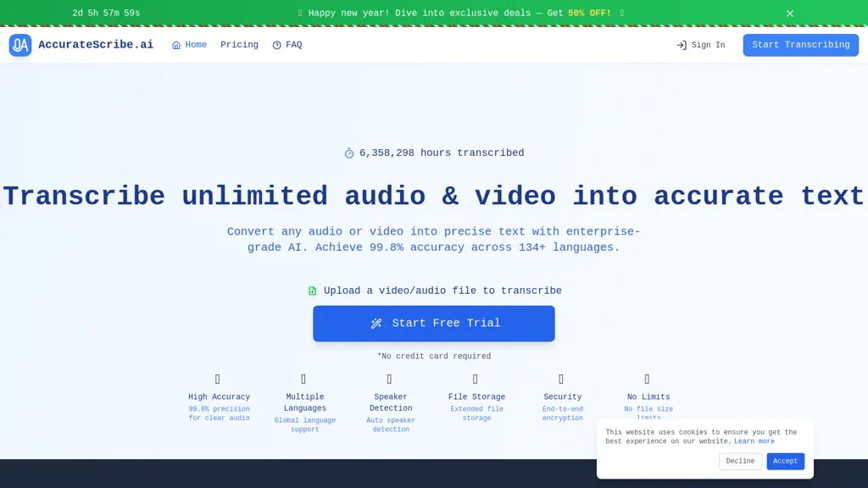This screenshot has height=488, width=868.
Task: Click Upload a video/audio file to transcribe
Action: point(442,291)
